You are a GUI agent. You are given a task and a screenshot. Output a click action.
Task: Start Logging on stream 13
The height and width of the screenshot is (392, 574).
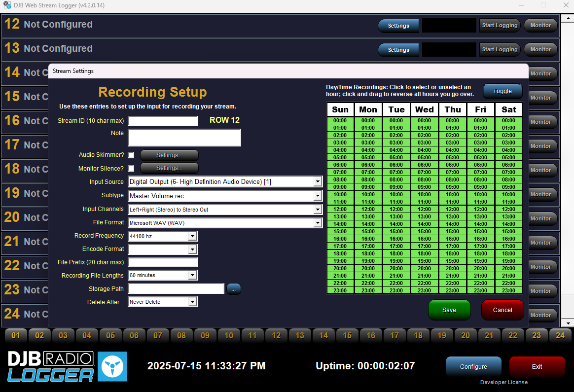point(500,49)
